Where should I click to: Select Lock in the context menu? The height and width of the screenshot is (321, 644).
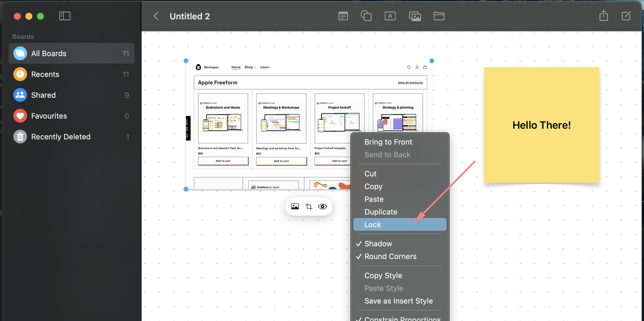point(400,225)
